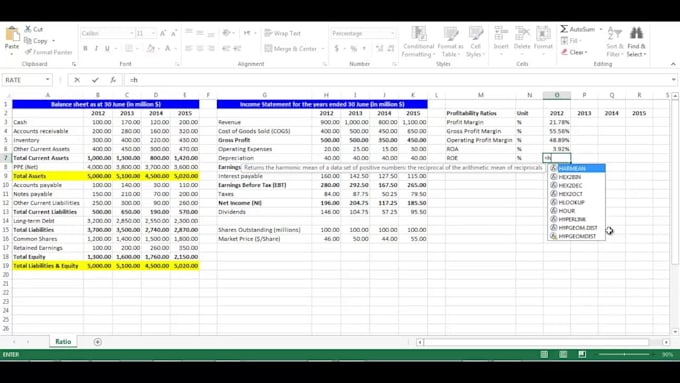This screenshot has height=383, width=680.
Task: Open Find & Select binoculars menu
Action: point(637,42)
